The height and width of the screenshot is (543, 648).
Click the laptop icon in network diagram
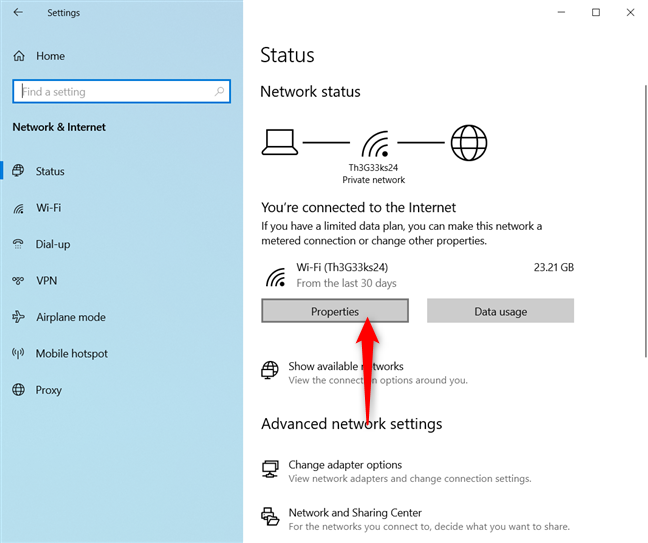click(x=280, y=142)
